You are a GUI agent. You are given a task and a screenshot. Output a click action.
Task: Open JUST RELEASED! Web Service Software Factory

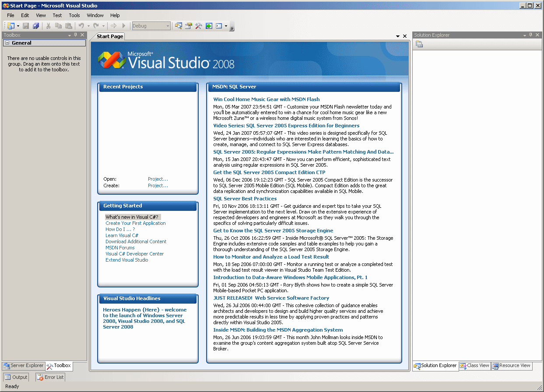pos(271,298)
